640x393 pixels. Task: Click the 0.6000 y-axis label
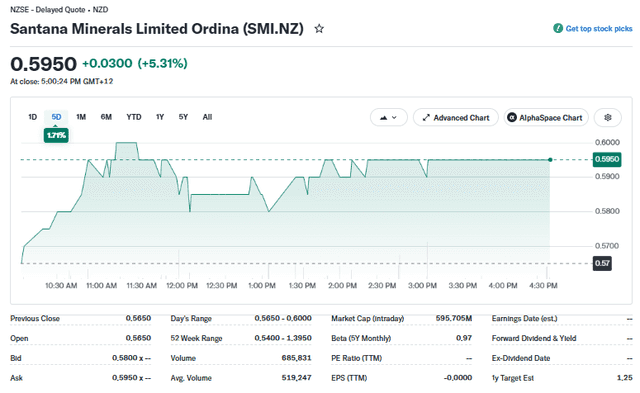pos(607,142)
